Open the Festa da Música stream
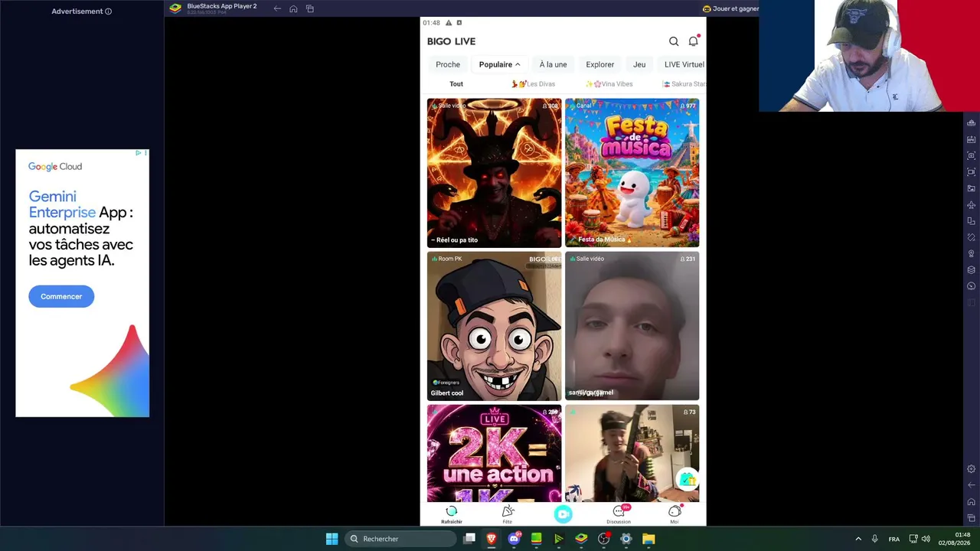The image size is (980, 551). 632,172
